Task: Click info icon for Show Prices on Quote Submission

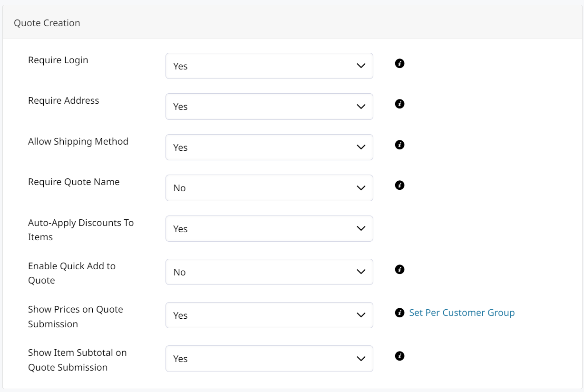Action: click(400, 313)
